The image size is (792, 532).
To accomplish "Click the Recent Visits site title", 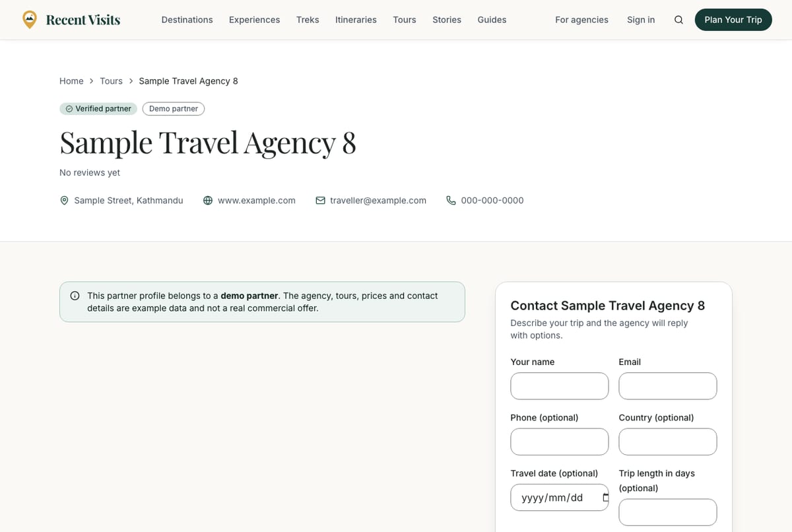I will click(x=83, y=20).
